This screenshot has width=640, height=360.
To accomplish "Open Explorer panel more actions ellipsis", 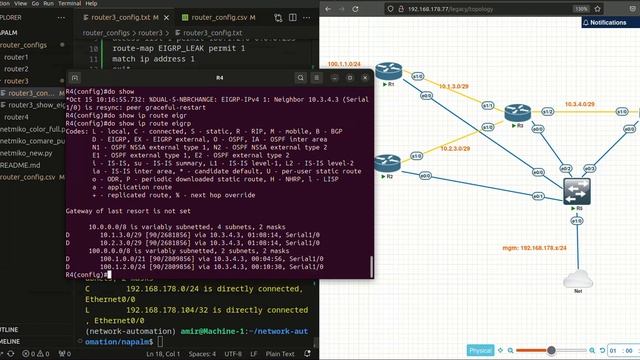I will click(x=61, y=18).
